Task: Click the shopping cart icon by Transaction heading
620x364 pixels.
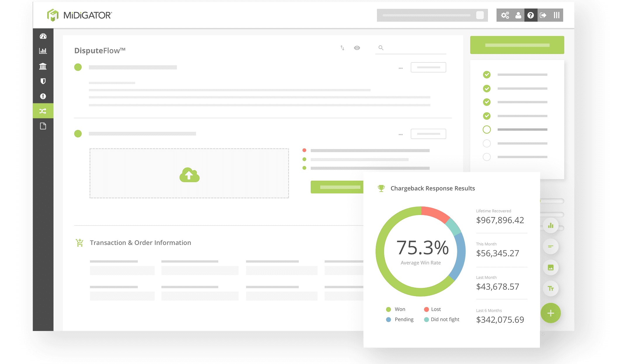Action: click(79, 243)
